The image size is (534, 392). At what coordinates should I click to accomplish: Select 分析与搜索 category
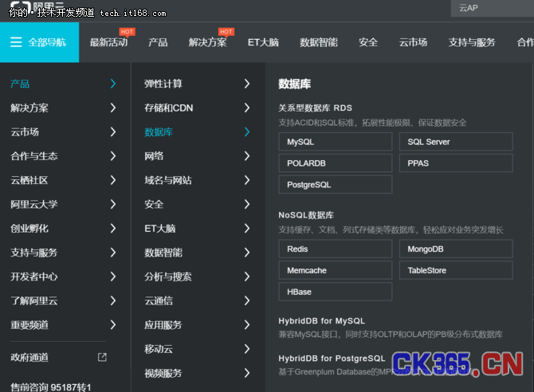(x=168, y=276)
